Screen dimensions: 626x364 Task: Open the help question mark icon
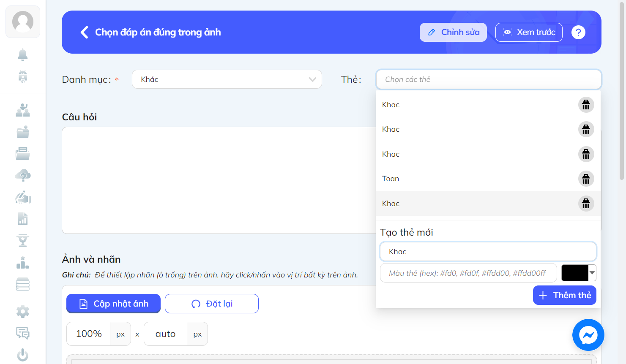point(578,32)
